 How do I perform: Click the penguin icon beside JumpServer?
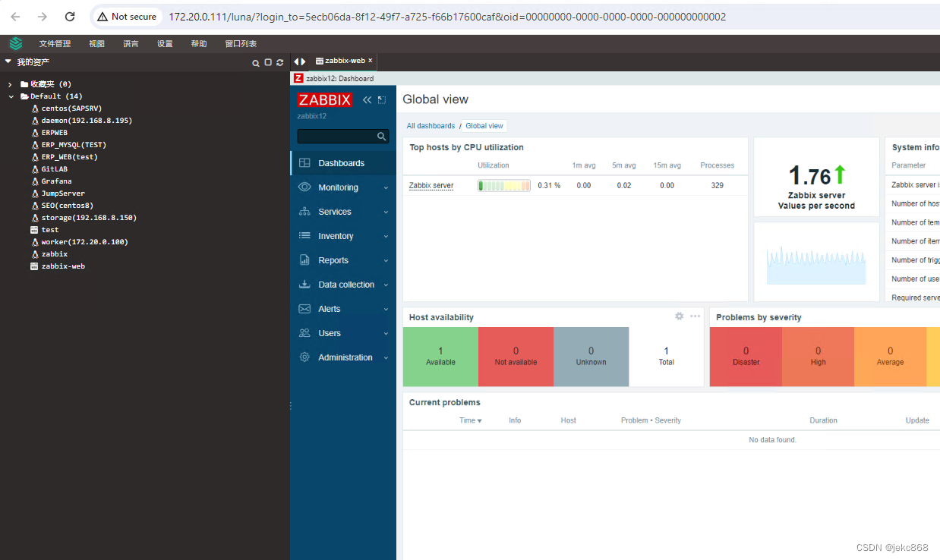(x=34, y=193)
